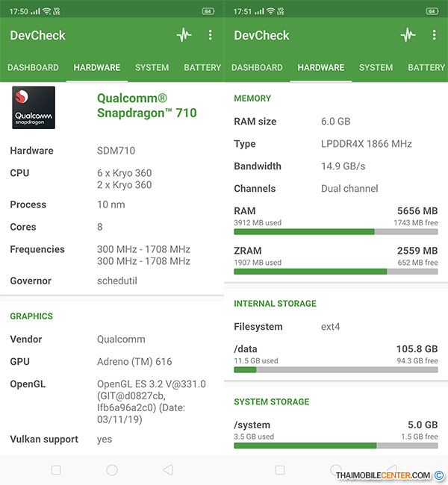448x485 pixels.
Task: Tap the '14.9 GB/s' bandwidth value
Action: [x=343, y=166]
